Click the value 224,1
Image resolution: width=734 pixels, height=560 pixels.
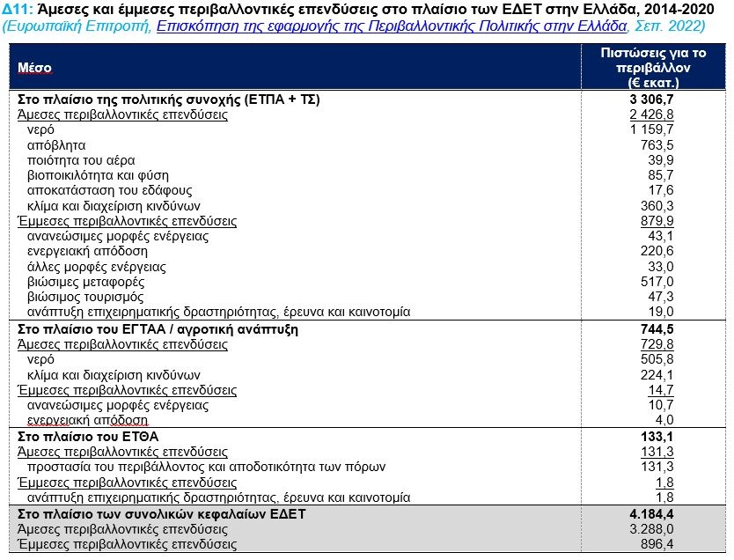[657, 375]
